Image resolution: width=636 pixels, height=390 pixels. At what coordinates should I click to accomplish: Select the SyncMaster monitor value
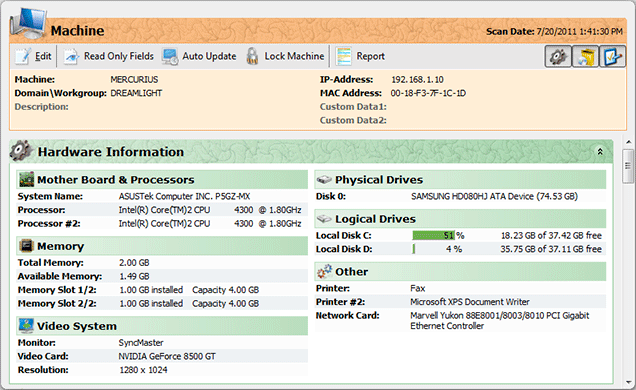coord(141,343)
